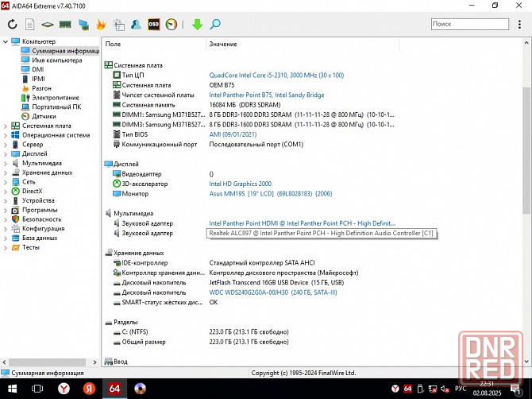Open the report wizard calendar icon
This screenshot has width=532, height=399.
(119, 25)
